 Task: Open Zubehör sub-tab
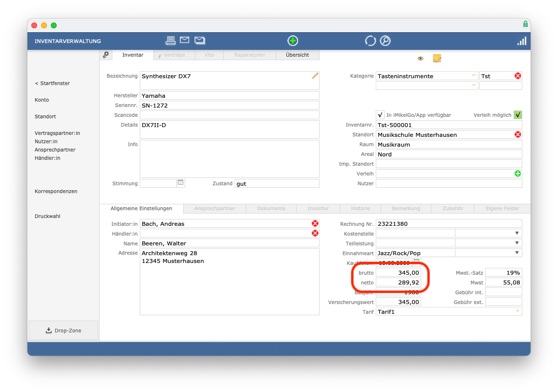(452, 208)
